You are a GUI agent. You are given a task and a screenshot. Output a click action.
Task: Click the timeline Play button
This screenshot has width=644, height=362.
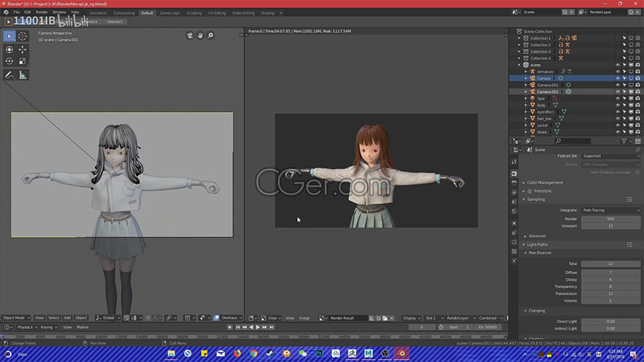(258, 328)
